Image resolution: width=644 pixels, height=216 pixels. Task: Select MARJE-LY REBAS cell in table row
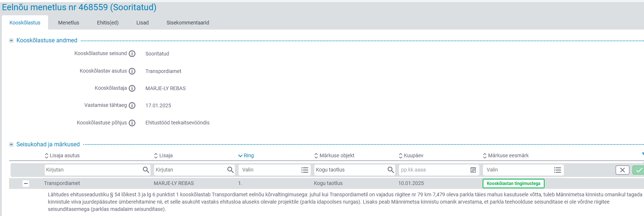(174, 183)
